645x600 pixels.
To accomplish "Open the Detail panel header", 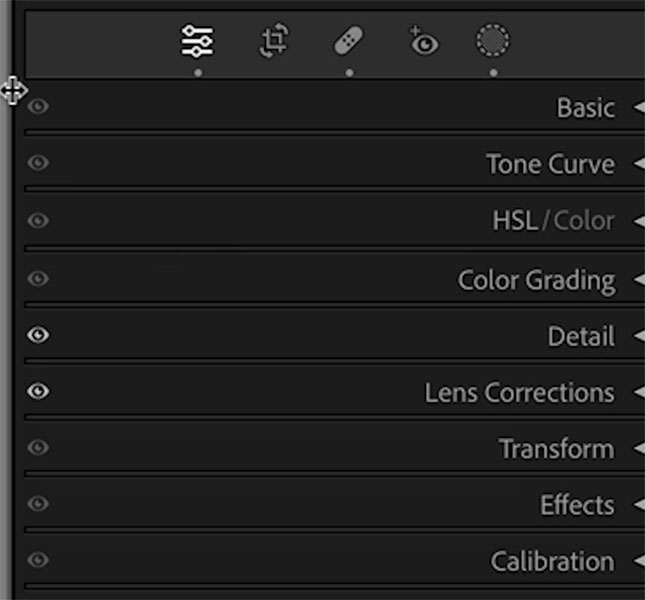I will coord(581,336).
